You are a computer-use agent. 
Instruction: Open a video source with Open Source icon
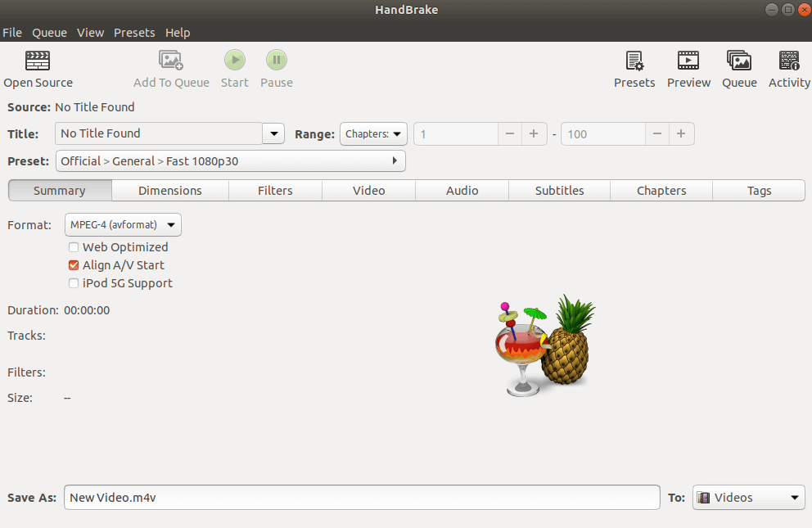[x=38, y=61]
